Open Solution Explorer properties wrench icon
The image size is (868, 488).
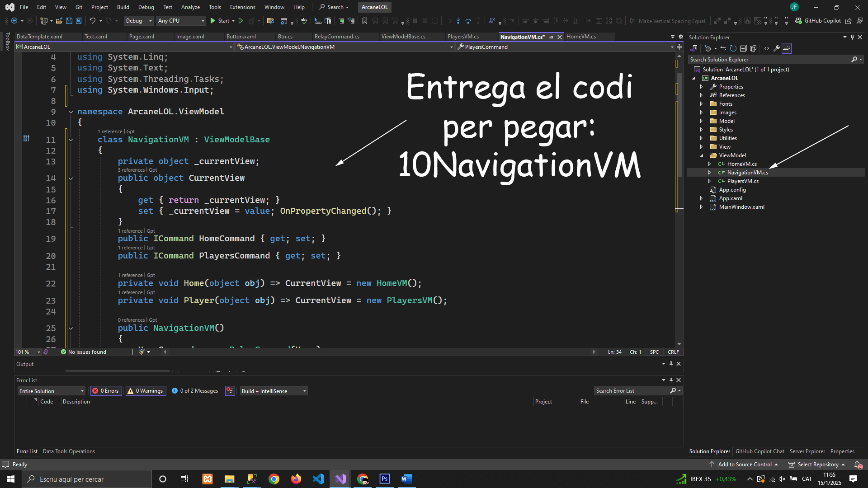coord(777,48)
